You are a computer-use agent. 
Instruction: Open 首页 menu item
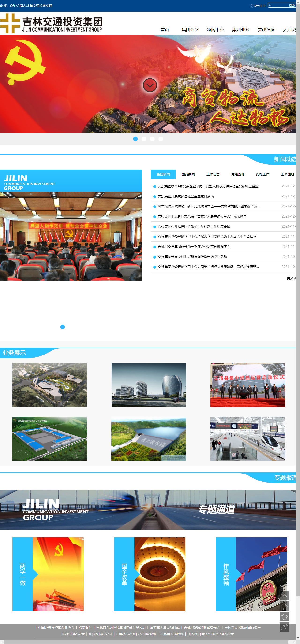click(x=165, y=30)
